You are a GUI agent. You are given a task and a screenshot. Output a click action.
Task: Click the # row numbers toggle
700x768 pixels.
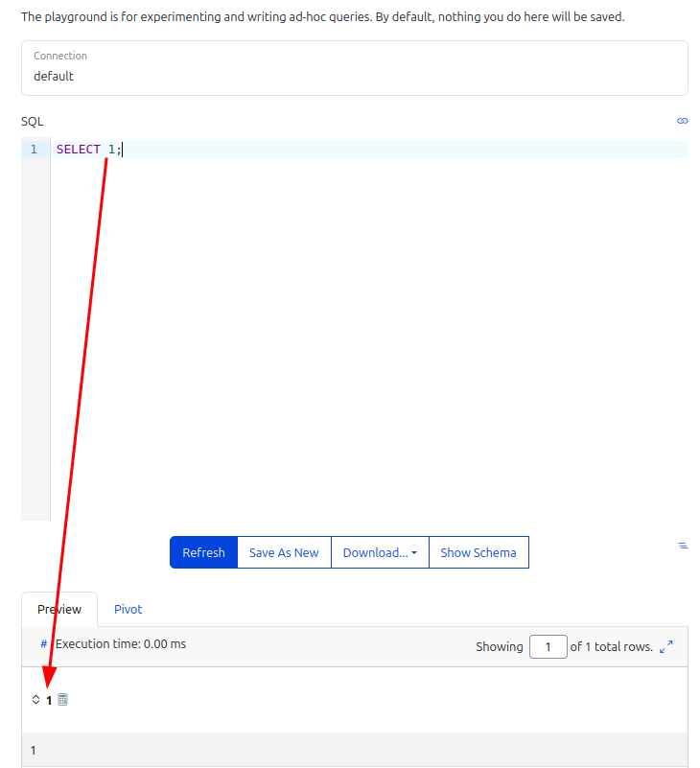43,644
